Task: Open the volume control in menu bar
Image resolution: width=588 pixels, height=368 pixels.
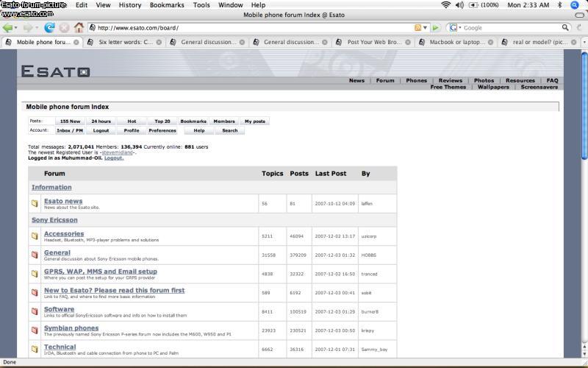Action: point(459,5)
